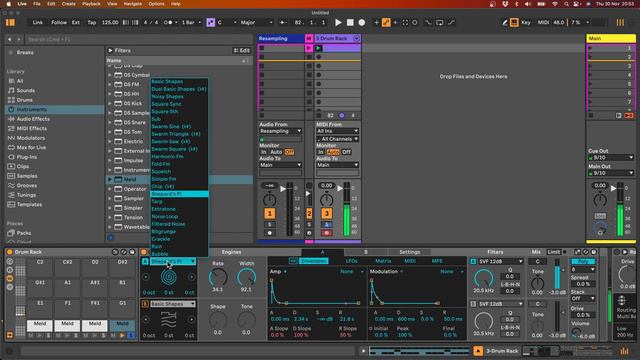Start playback with the Play button
The image size is (640, 360).
(338, 22)
